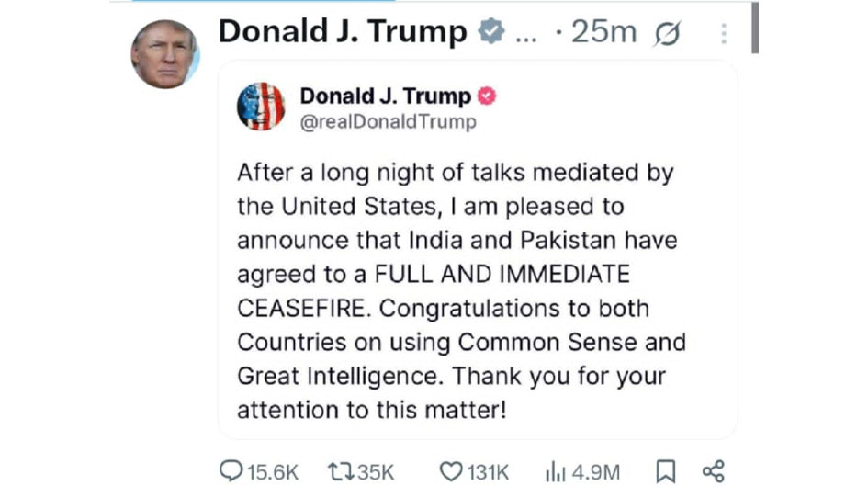This screenshot has height=486, width=868.
Task: Click the quoted post's Donald J. Trump name
Action: click(x=385, y=96)
